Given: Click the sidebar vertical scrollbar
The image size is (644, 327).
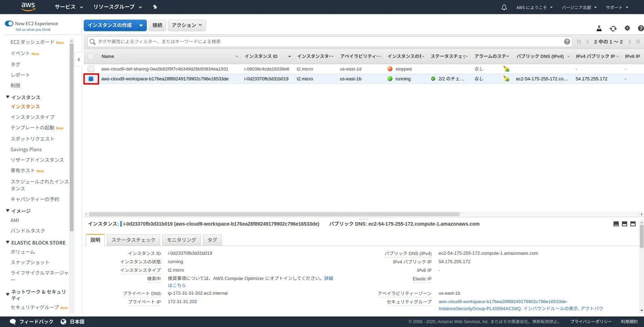Looking at the screenshot, I should 71,138.
